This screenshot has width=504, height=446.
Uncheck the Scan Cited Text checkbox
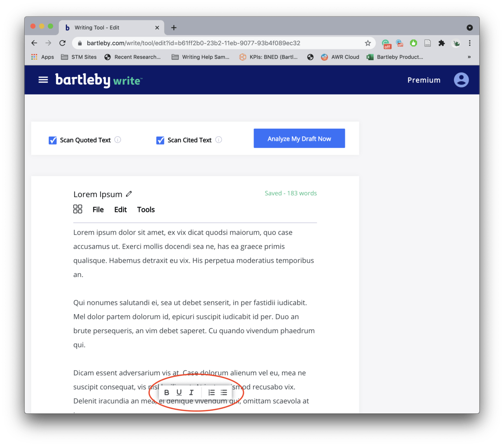pyautogui.click(x=160, y=140)
